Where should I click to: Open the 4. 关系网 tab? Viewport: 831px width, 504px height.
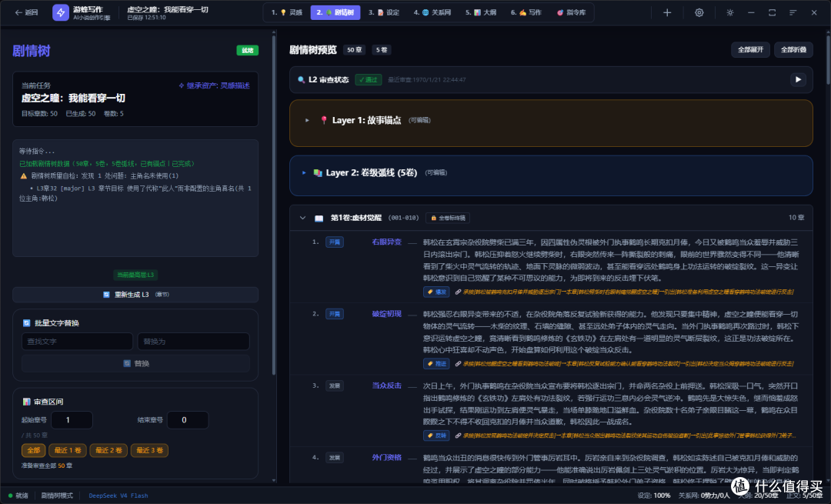pyautogui.click(x=432, y=13)
